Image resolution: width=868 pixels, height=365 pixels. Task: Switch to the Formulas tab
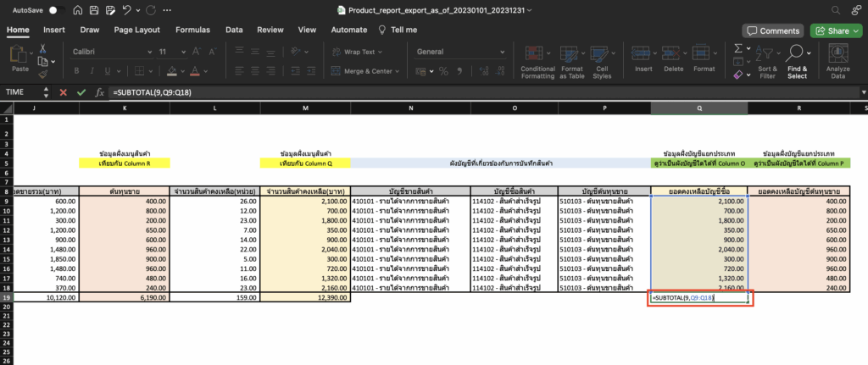pos(192,30)
